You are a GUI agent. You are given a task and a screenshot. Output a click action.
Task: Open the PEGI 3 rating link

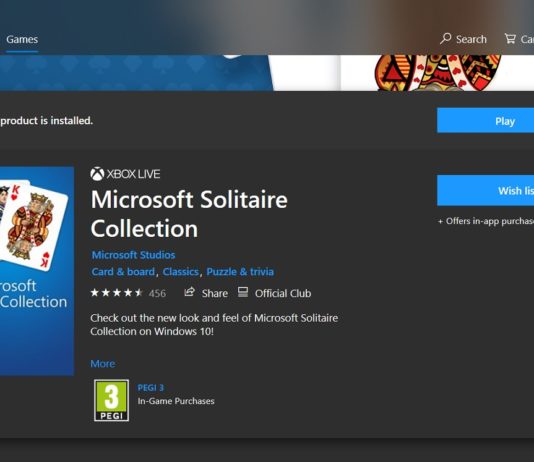(151, 388)
